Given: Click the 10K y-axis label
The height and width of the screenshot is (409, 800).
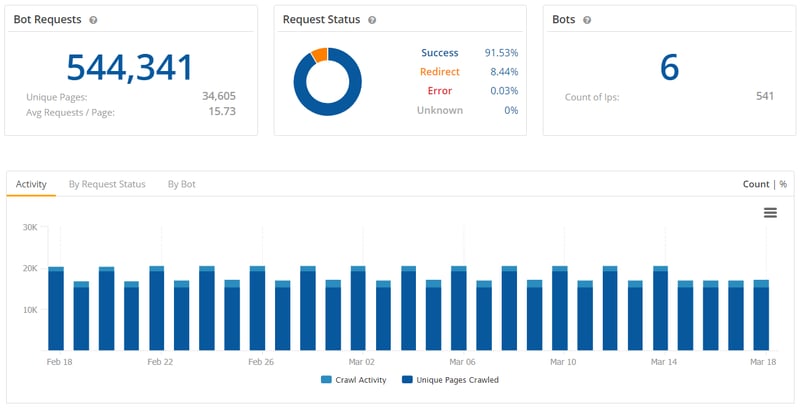Looking at the screenshot, I should coord(30,310).
